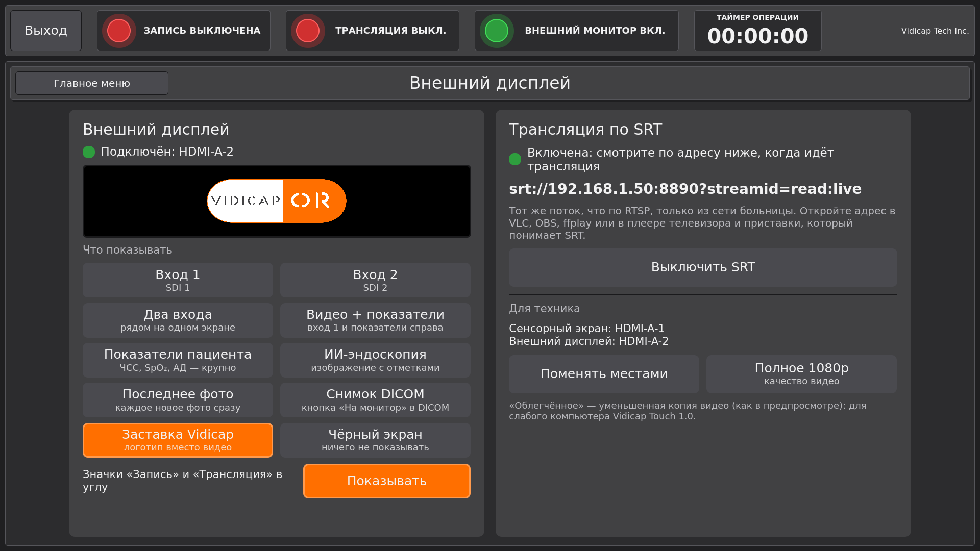
Task: Click Поменять местами to swap displays
Action: [x=604, y=374]
